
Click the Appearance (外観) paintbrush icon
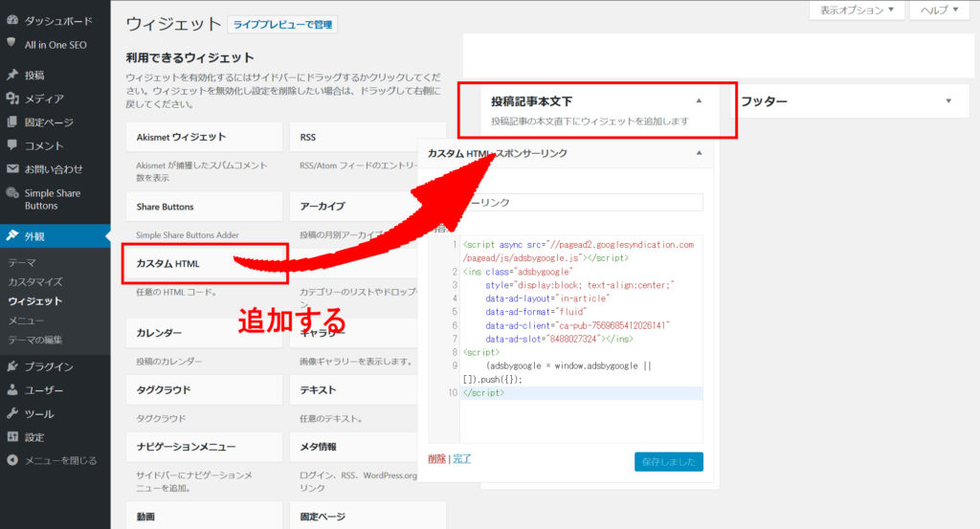11,235
